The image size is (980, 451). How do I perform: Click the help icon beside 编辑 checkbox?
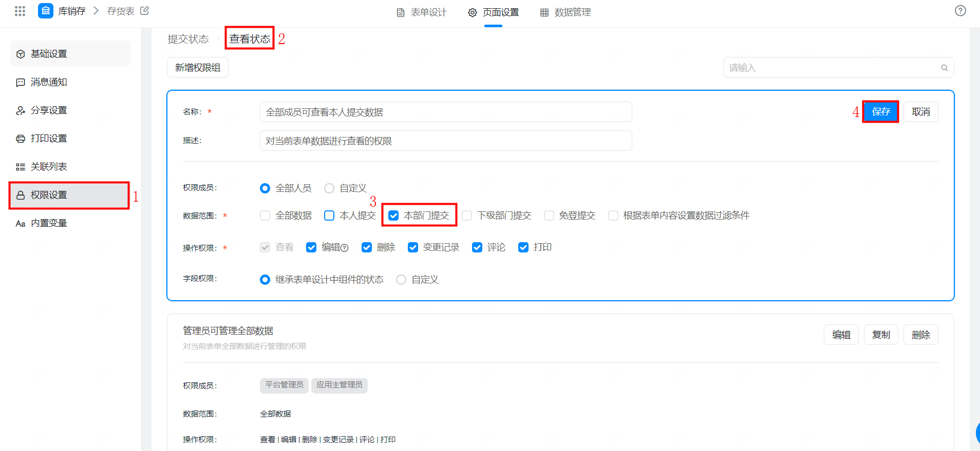click(345, 248)
